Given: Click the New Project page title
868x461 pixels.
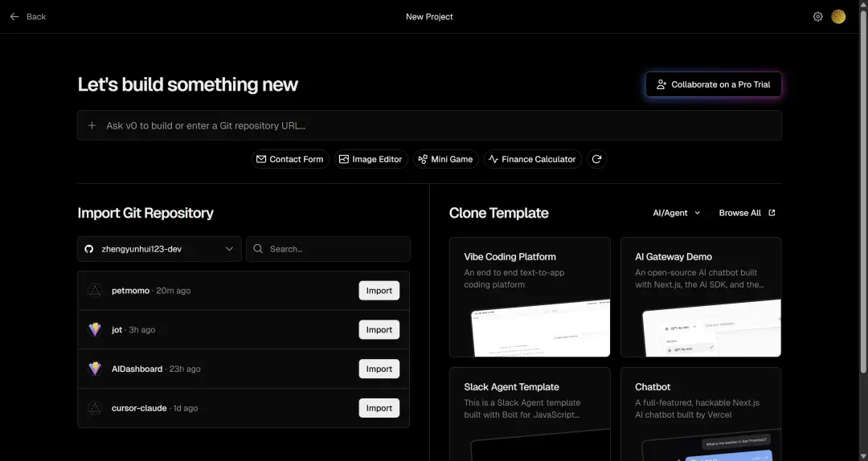Looking at the screenshot, I should [429, 17].
